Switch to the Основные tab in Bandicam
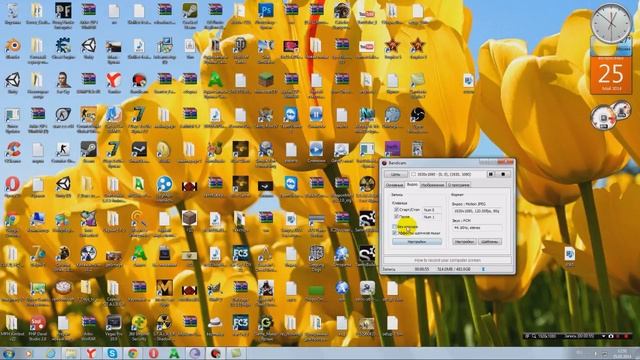Image resolution: width=640 pixels, height=360 pixels. (394, 185)
